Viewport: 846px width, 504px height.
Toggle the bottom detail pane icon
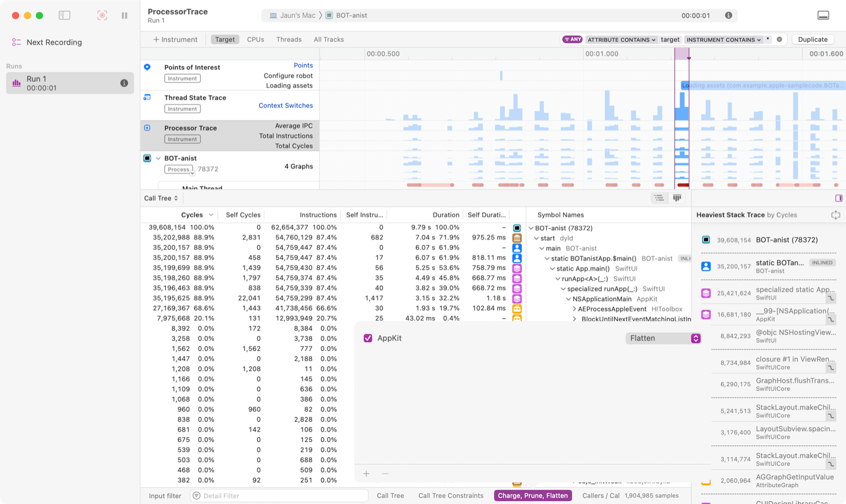tap(823, 16)
